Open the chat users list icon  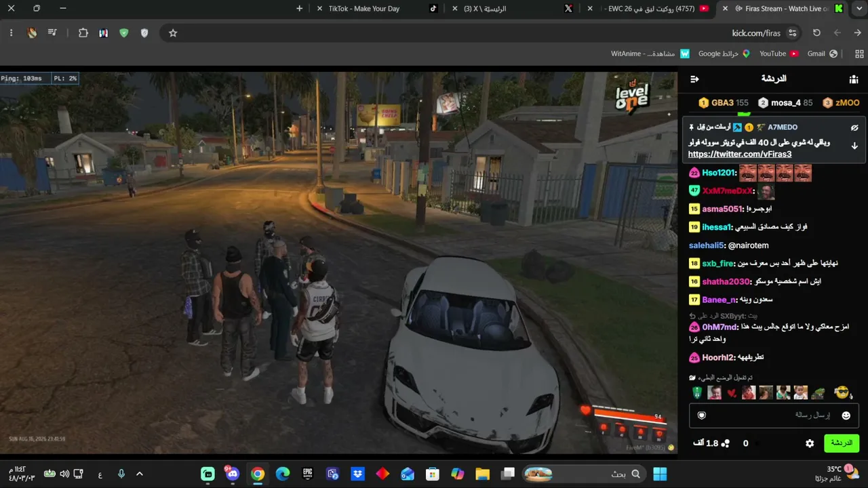click(x=854, y=79)
